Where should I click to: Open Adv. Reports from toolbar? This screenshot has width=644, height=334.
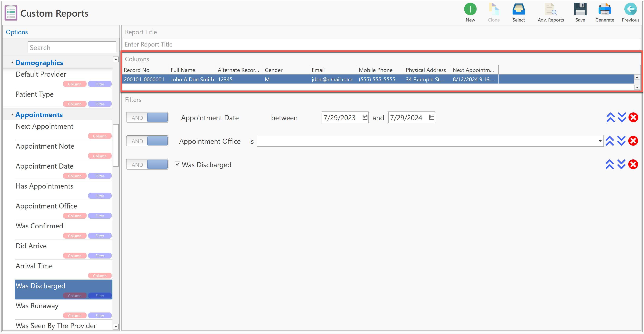coord(551,10)
